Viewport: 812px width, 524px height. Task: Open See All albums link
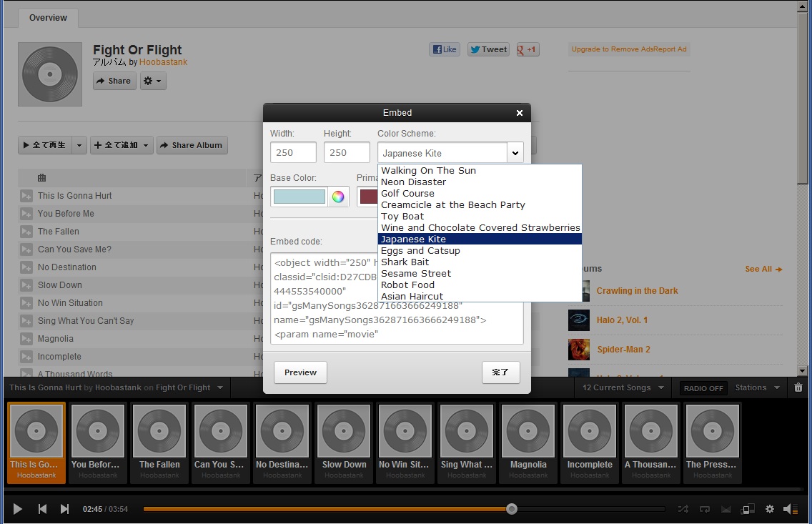(763, 270)
